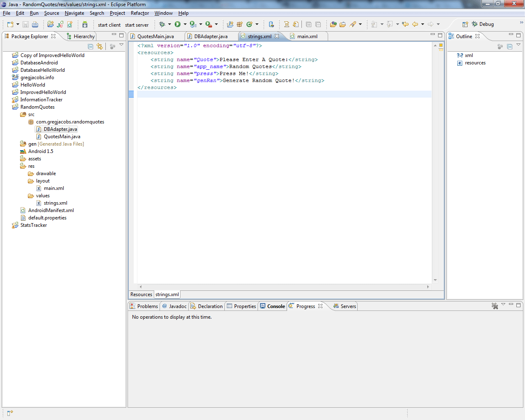This screenshot has width=525, height=420.
Task: Click the green Run button in toolbar
Action: click(x=178, y=25)
